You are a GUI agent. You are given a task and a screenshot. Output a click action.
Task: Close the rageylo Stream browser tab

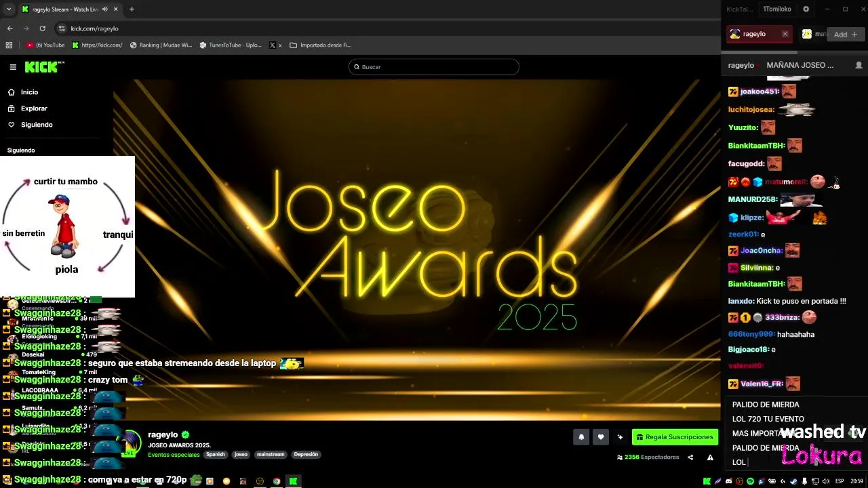coord(116,9)
